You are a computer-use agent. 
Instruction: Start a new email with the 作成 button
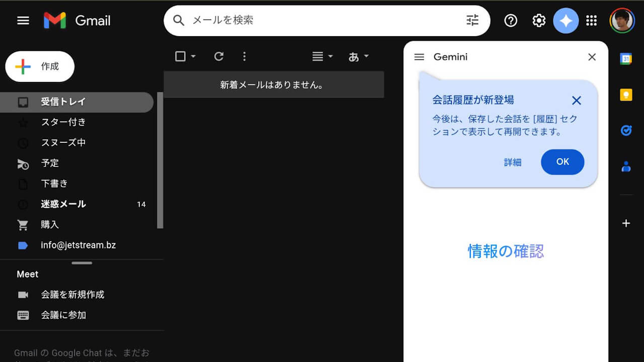coord(39,66)
